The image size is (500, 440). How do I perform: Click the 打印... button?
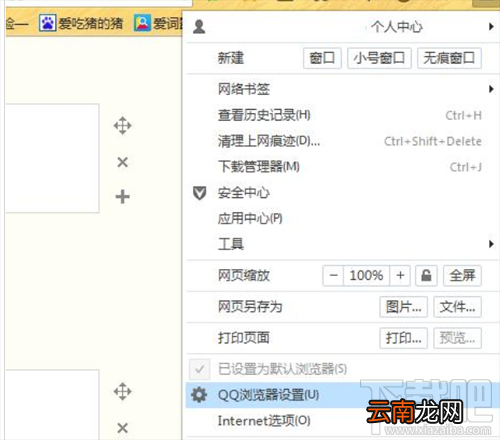pyautogui.click(x=404, y=338)
